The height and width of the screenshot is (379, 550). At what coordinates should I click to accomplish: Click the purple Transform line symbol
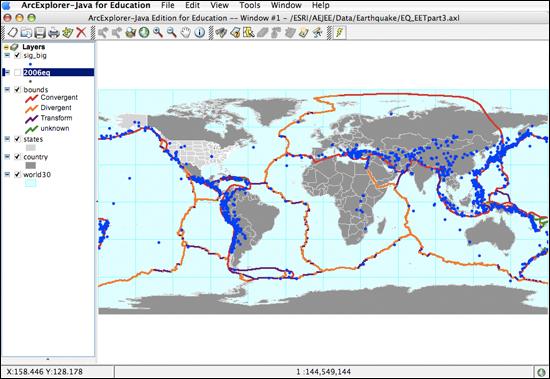tap(32, 119)
